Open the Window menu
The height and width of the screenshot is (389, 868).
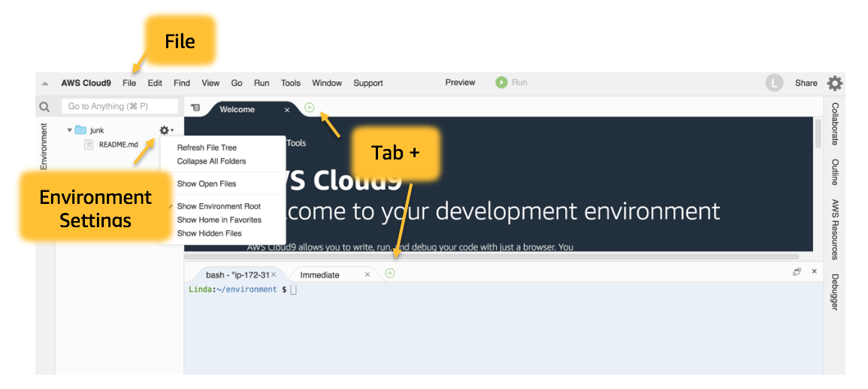tap(327, 83)
